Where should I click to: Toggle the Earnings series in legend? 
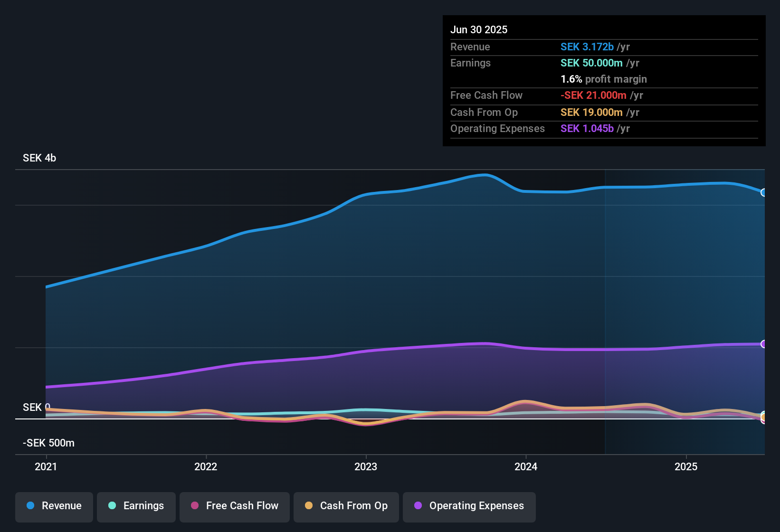tap(136, 507)
